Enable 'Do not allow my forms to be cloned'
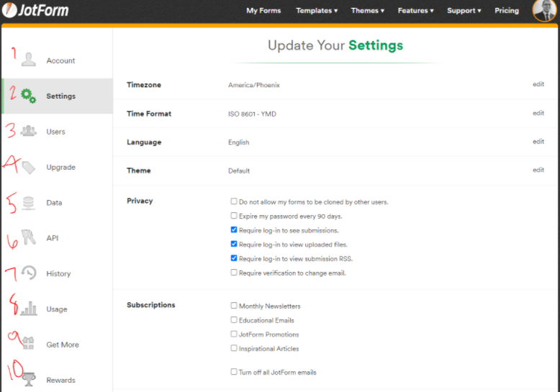The image size is (560, 392). tap(234, 201)
